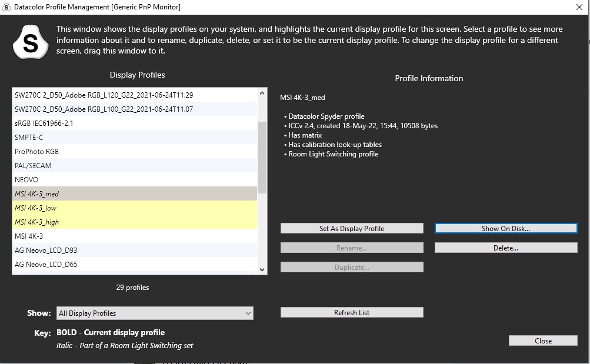This screenshot has height=364, width=590.
Task: Click the Rename button
Action: coord(352,248)
